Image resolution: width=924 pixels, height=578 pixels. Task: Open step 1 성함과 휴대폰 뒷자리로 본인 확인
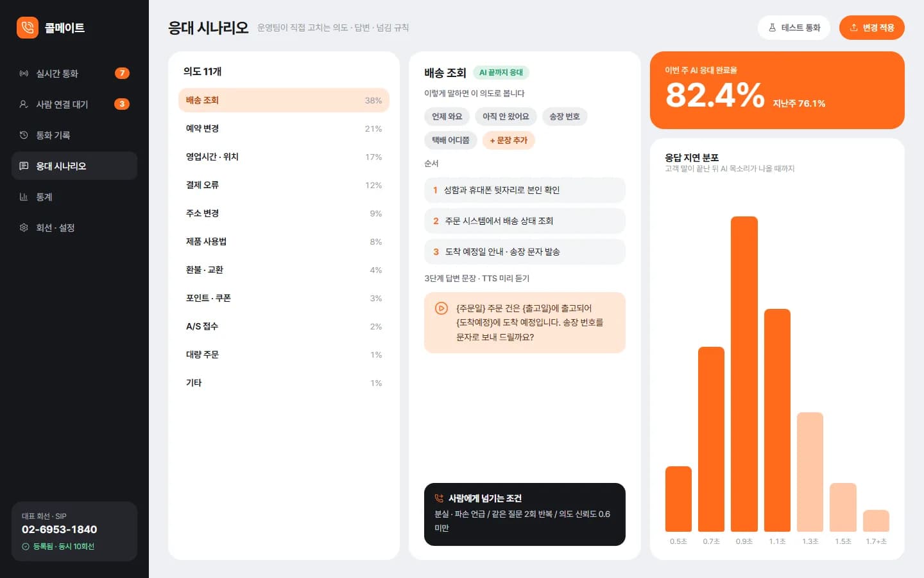tap(525, 190)
